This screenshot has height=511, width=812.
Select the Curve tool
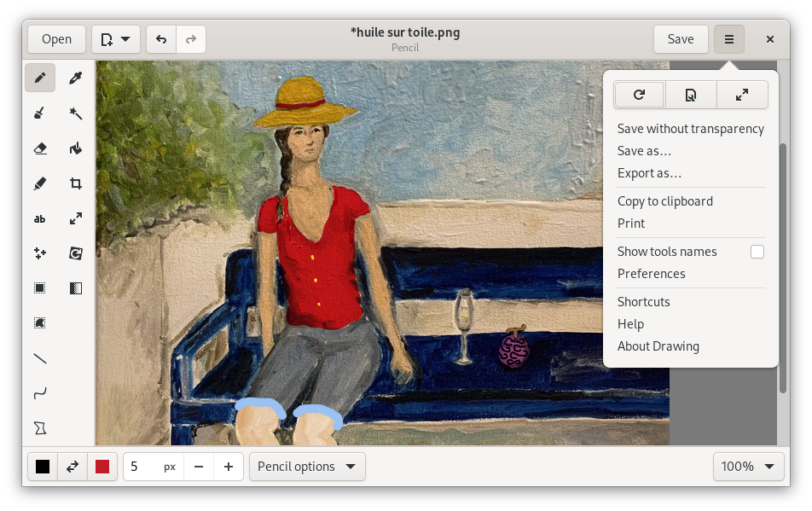coord(40,393)
